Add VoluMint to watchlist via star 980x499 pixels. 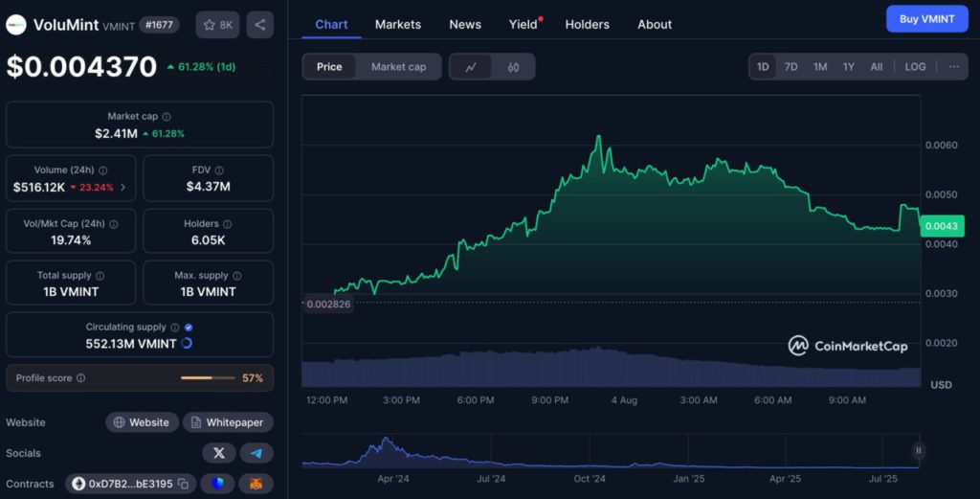point(217,25)
